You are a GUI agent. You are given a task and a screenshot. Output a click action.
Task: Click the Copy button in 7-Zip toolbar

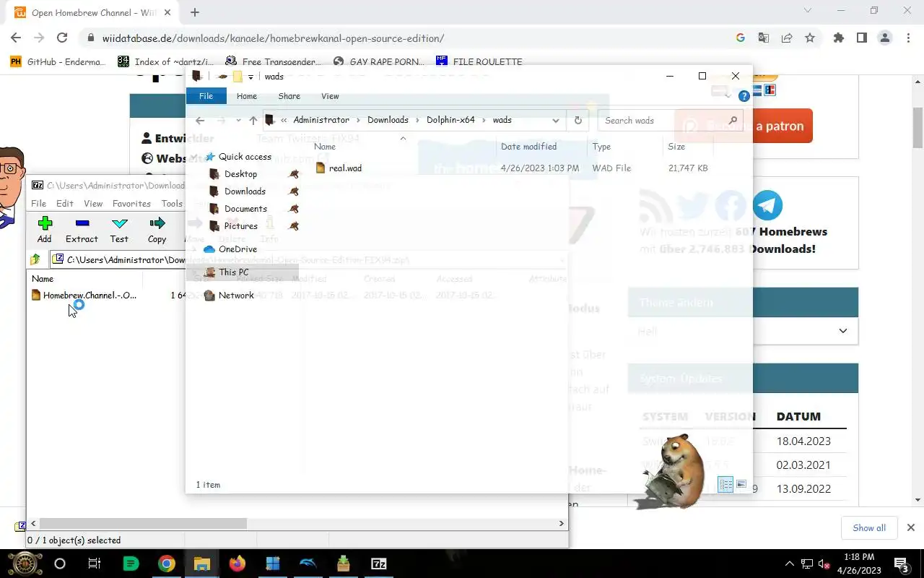coord(157,230)
